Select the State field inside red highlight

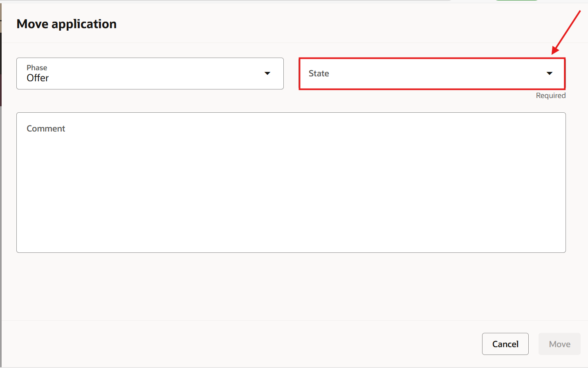point(432,74)
